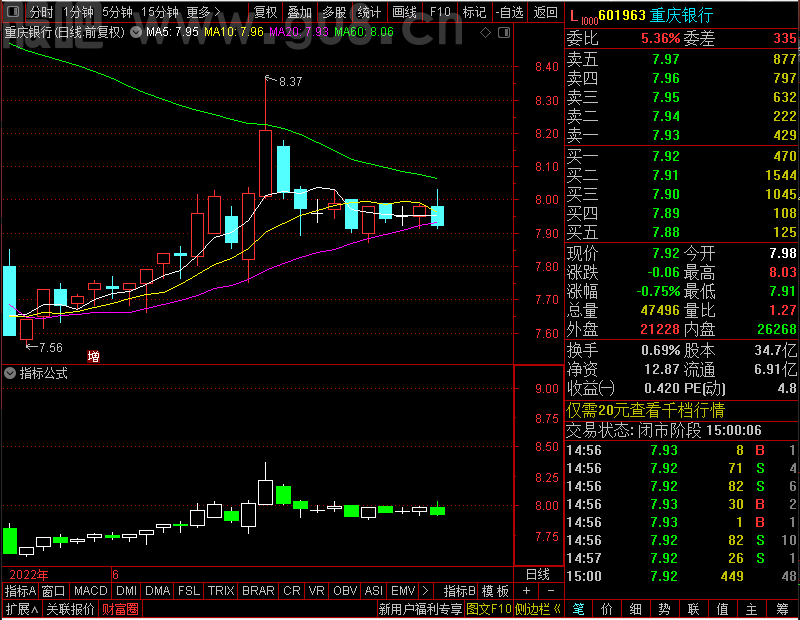Select the 5分钟 period
The image size is (800, 620).
117,12
